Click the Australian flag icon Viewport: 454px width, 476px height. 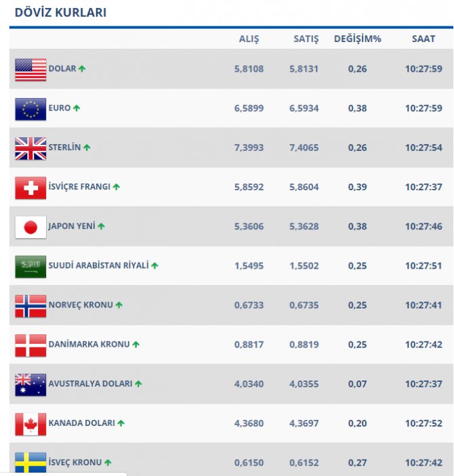click(30, 385)
